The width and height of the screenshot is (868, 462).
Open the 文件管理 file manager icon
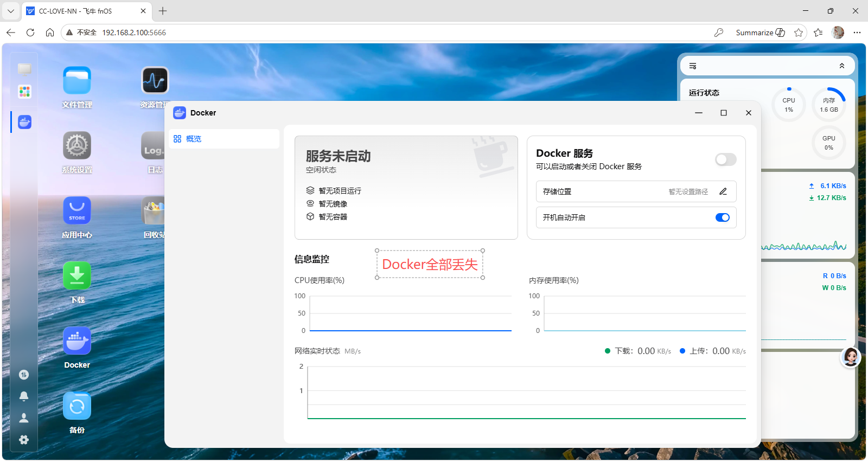pos(77,81)
